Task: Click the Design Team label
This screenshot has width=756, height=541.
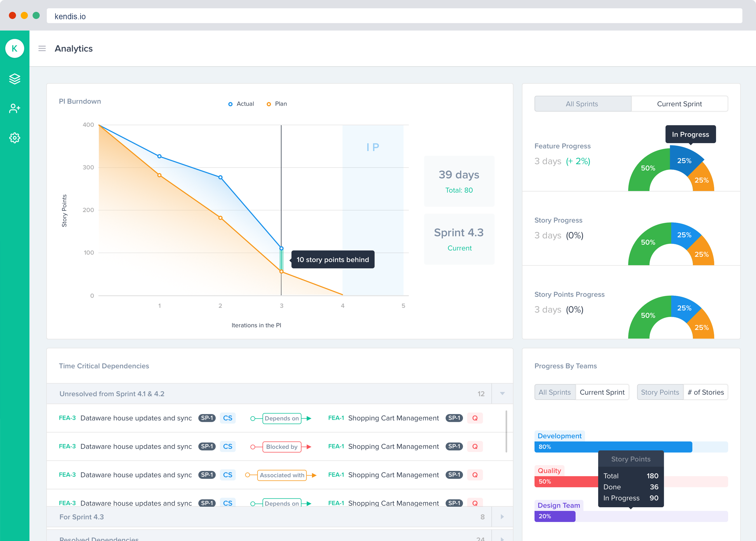Action: pyautogui.click(x=559, y=505)
